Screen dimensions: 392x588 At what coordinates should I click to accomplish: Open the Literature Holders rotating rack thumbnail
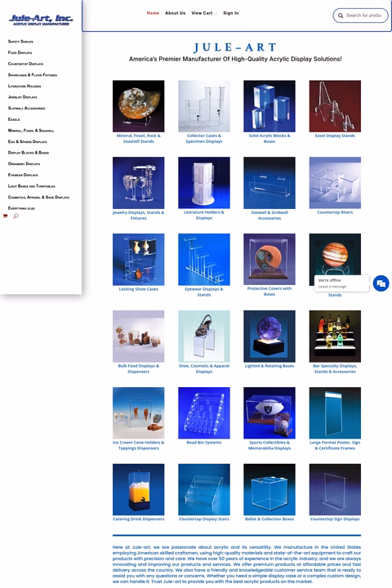coord(204,183)
